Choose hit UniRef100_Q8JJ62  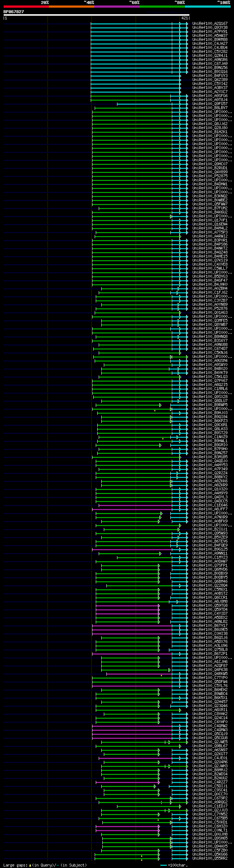pos(210,124)
